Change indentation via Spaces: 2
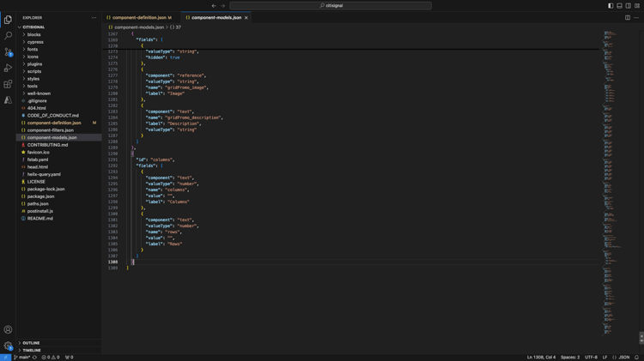Viewport: 644px width, 361px height. click(570, 358)
